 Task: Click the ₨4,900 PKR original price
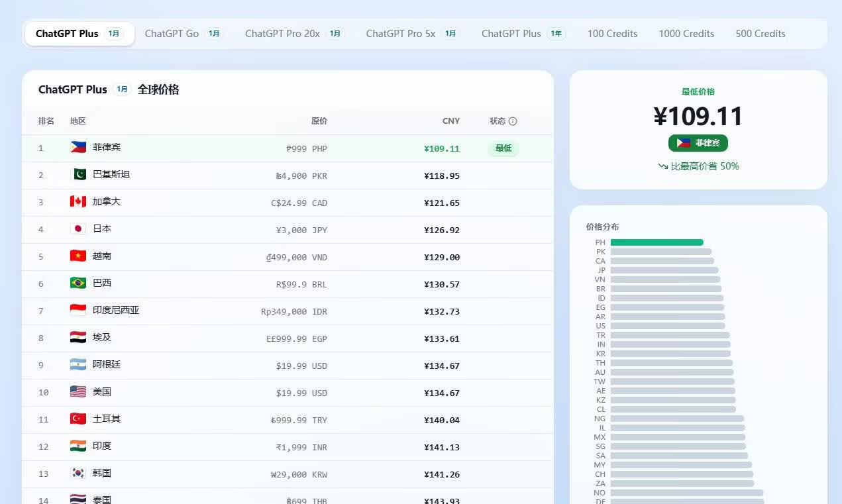coord(301,176)
